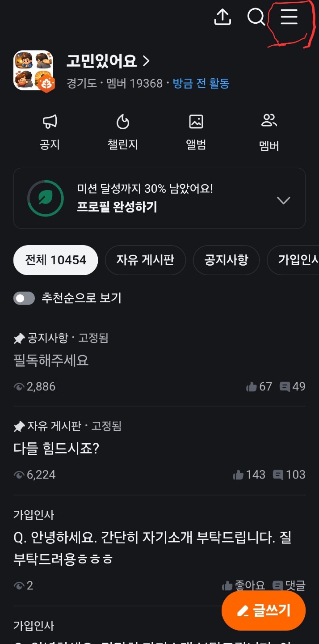The image size is (319, 644).
Task: Tap thumbs-up icon on 다들 힘드시죠 post
Action: point(238,475)
